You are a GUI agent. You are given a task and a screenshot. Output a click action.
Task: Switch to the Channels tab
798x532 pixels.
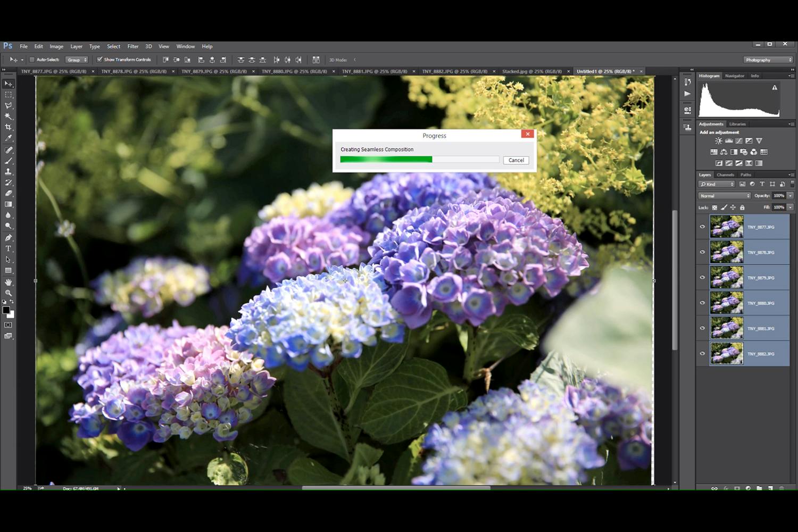(x=725, y=175)
